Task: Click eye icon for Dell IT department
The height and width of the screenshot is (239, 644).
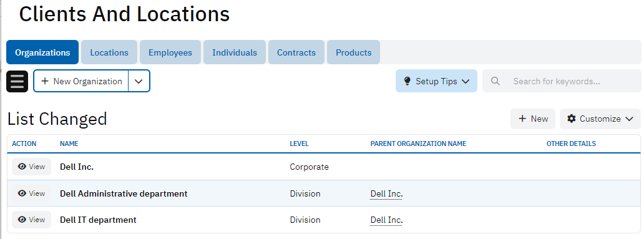Action: pos(22,220)
